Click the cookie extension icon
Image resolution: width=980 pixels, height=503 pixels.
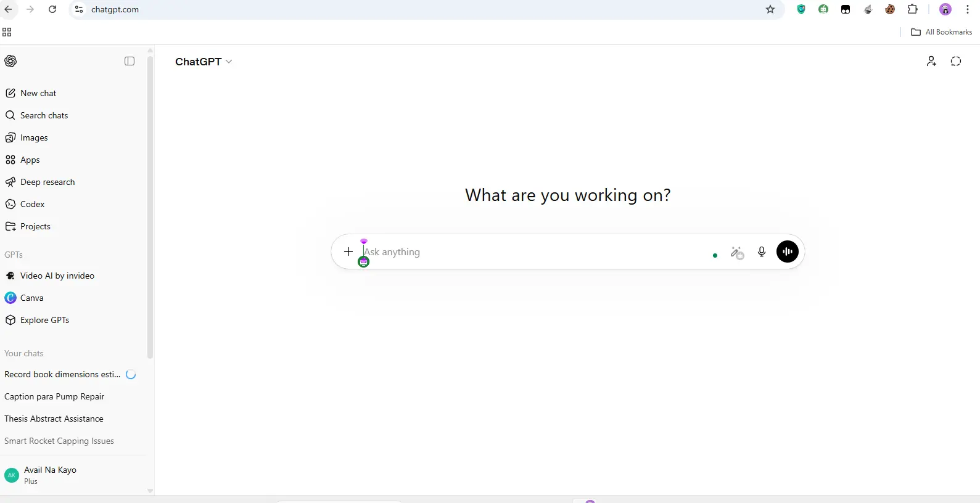tap(890, 9)
